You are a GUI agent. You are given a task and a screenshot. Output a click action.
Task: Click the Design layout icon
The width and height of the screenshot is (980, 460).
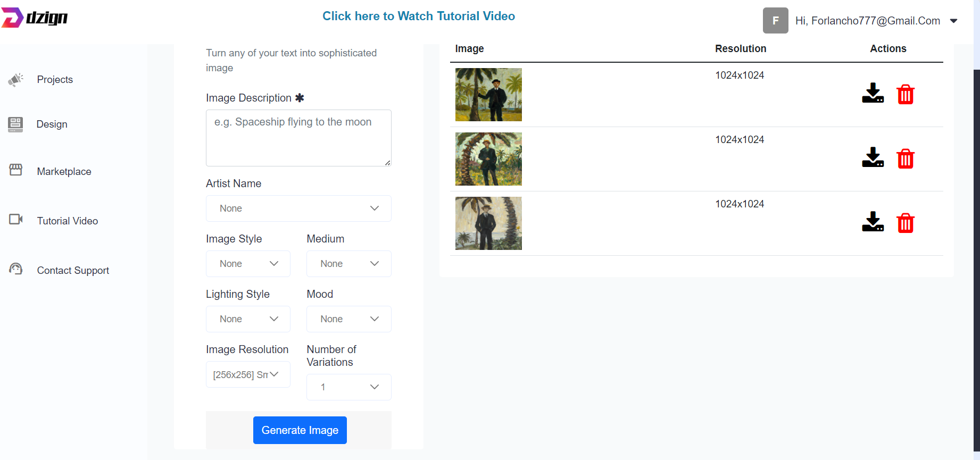[15, 124]
